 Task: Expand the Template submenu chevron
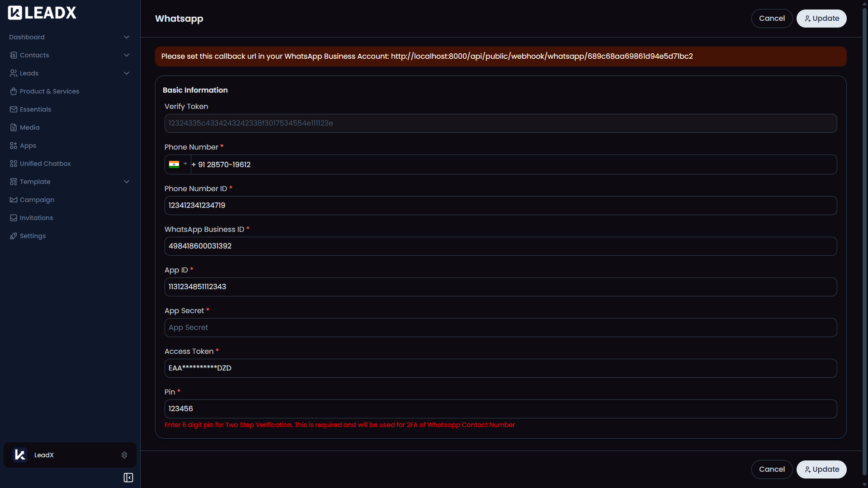[127, 182]
